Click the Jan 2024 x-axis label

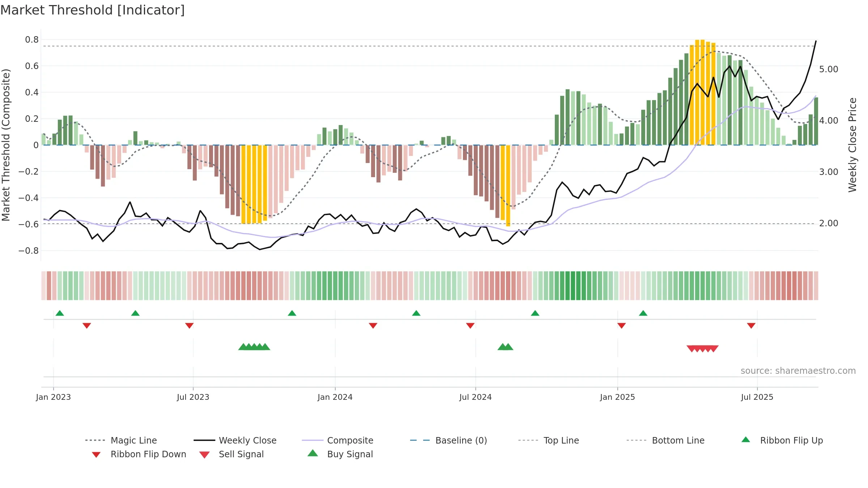[335, 397]
